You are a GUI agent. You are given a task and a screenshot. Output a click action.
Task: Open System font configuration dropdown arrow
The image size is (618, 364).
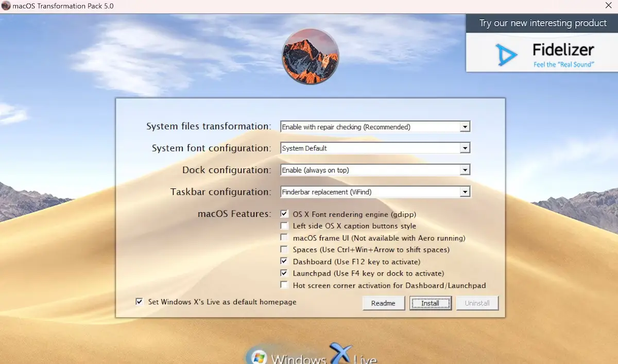[465, 148]
